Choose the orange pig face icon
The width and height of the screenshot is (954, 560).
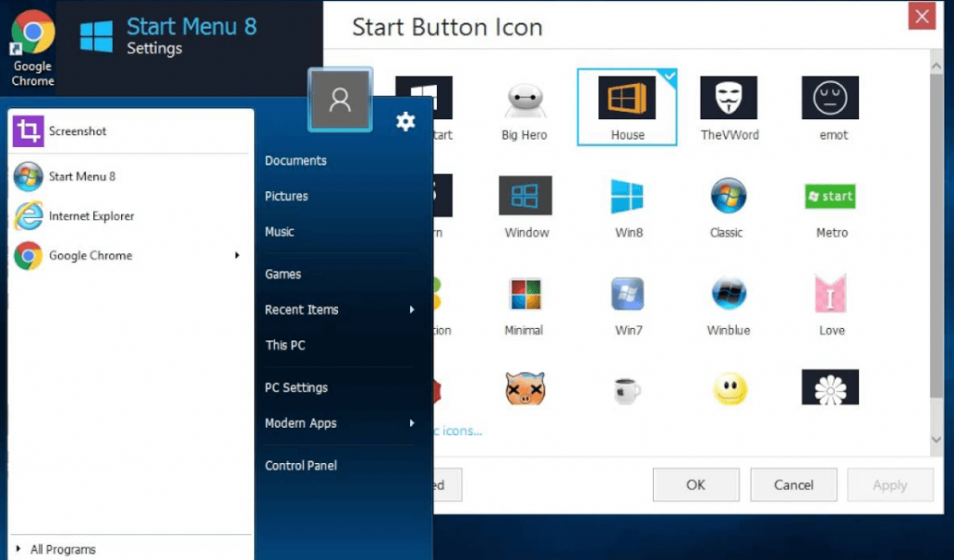tap(525, 389)
